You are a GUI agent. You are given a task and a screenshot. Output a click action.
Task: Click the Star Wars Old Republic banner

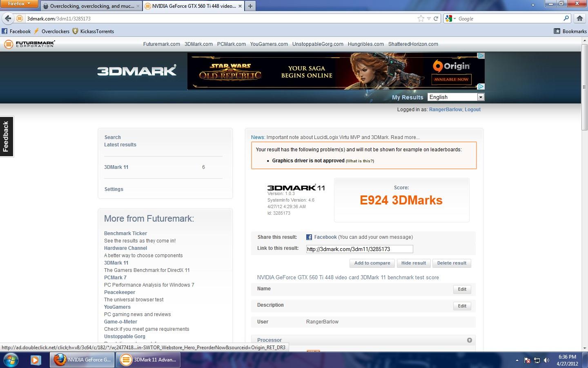click(336, 71)
